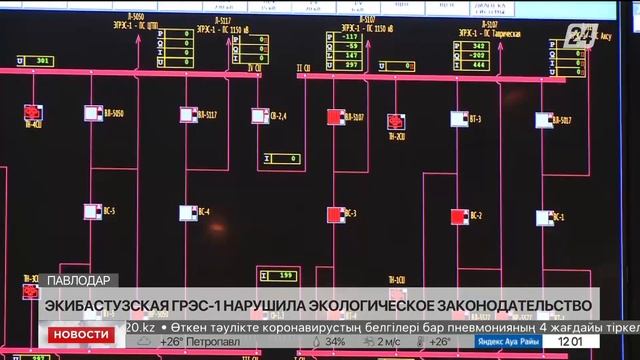
Task: Select the red ВС-2 breaker symbol
Action: coord(460,217)
